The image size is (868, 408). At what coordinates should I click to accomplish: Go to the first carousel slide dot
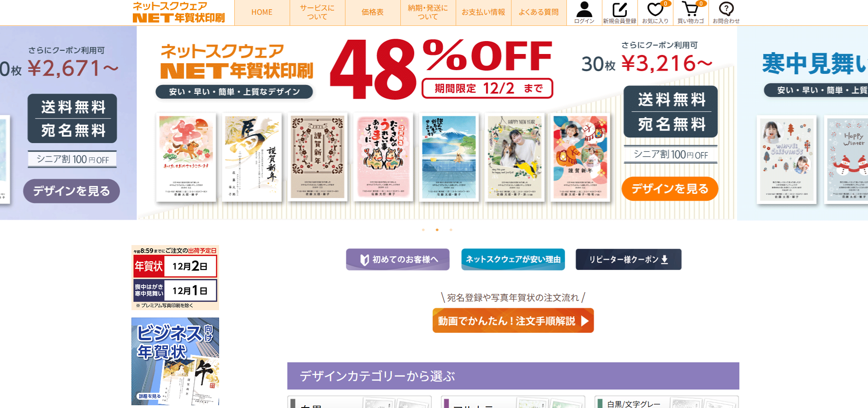pyautogui.click(x=423, y=229)
